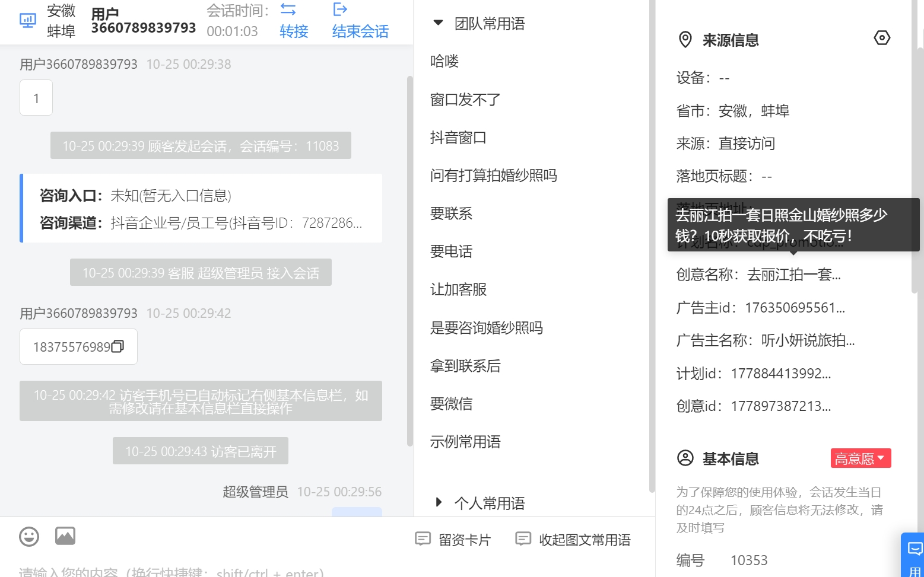Click the 留资卡片 card icon
Image resolution: width=924 pixels, height=577 pixels.
pyautogui.click(x=423, y=539)
